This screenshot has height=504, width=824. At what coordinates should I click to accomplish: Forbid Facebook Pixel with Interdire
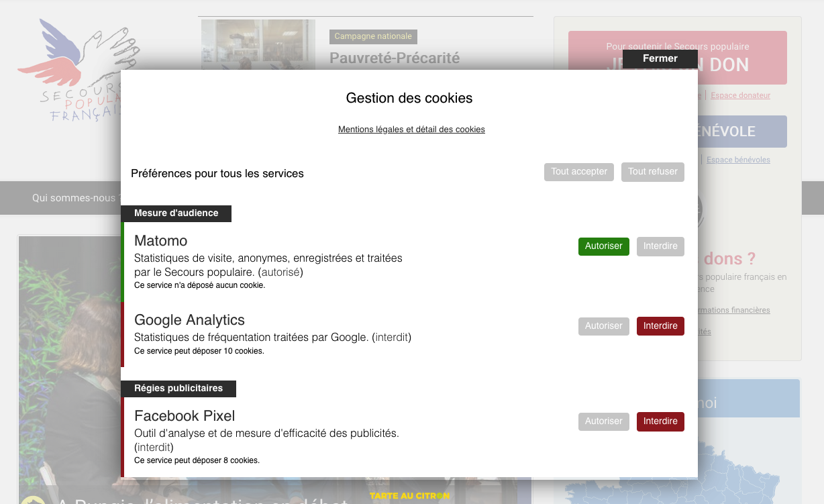[660, 421]
